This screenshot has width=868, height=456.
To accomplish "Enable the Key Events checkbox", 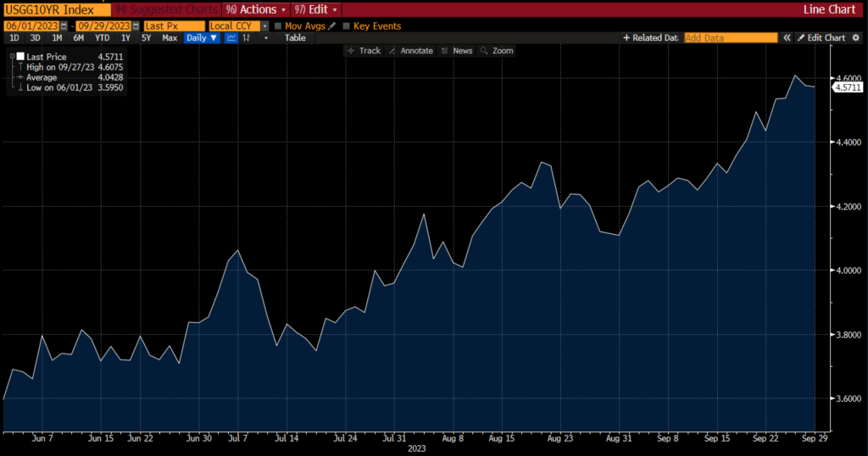I will pos(346,26).
